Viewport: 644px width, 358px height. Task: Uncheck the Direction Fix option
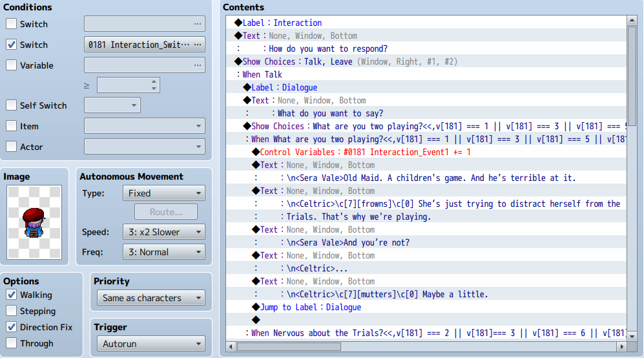[x=12, y=327]
